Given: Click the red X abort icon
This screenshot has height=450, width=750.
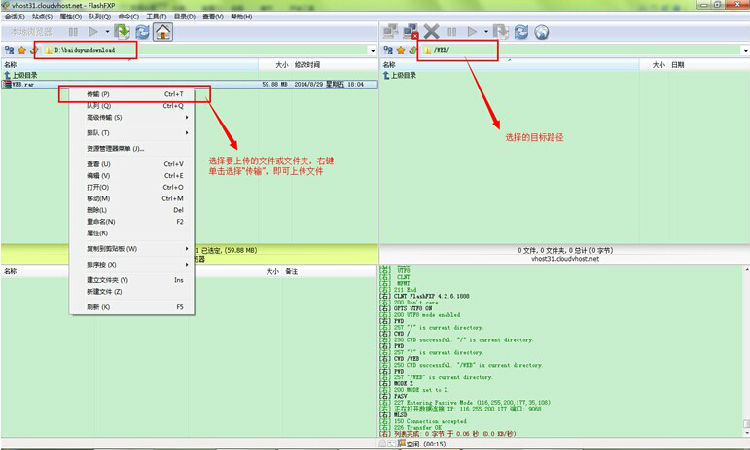Looking at the screenshot, I should coord(431,31).
